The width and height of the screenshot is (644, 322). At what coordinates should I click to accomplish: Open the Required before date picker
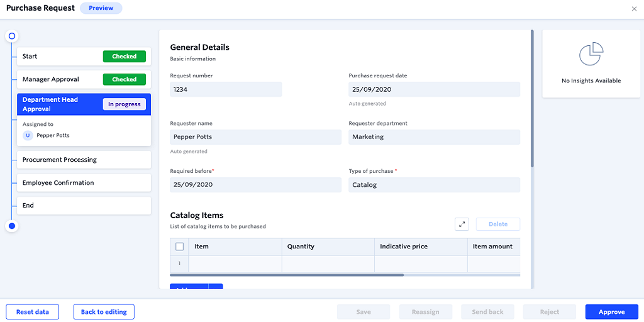pos(255,185)
